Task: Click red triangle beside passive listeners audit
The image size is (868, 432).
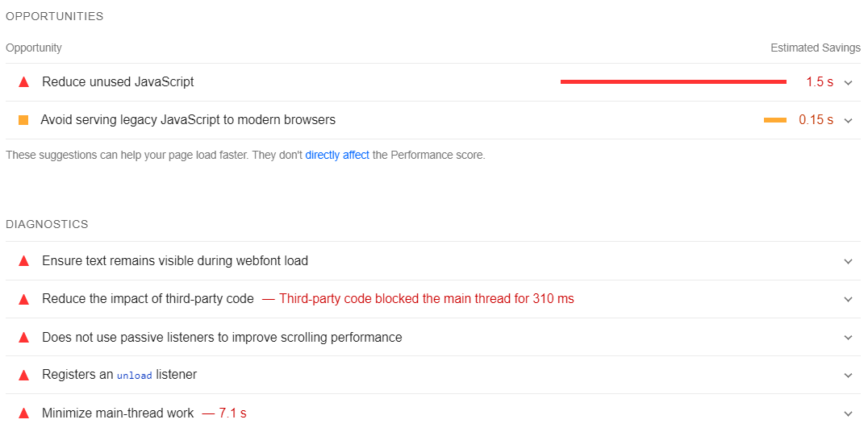Action: [x=23, y=338]
